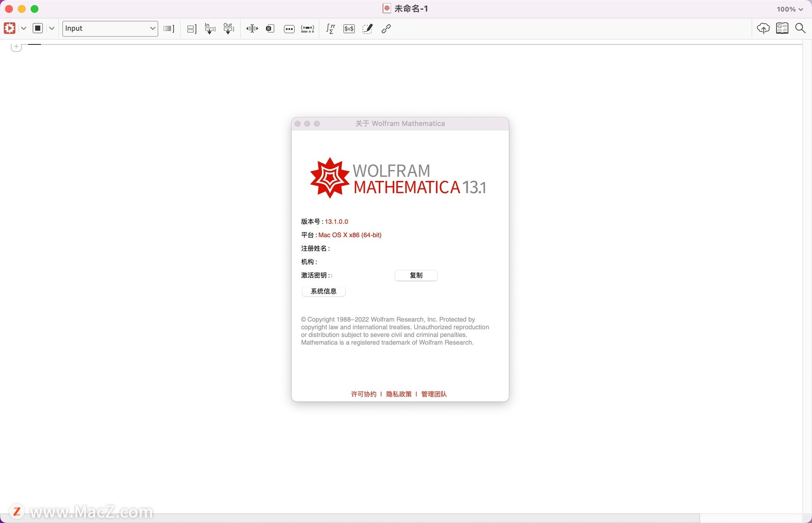Open the evaluate options dropdown arrow
Screen dimensions: 812x523
[24, 28]
